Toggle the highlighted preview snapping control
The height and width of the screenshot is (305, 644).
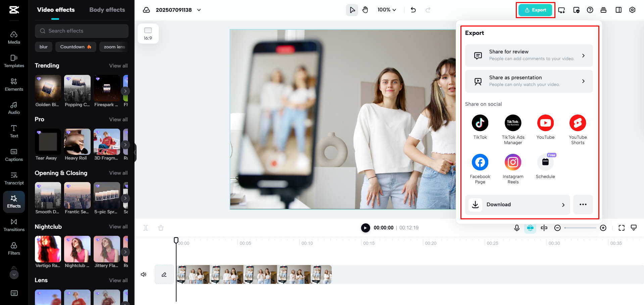(530, 228)
